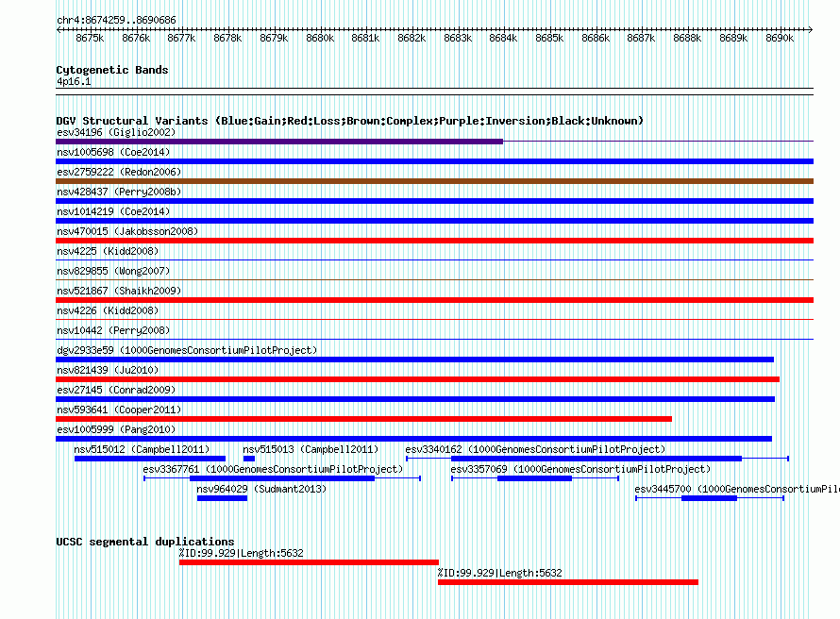Click dgv2933e59 1000GenomesConsortiumPilotProject label
The image size is (840, 619).
[187, 350]
